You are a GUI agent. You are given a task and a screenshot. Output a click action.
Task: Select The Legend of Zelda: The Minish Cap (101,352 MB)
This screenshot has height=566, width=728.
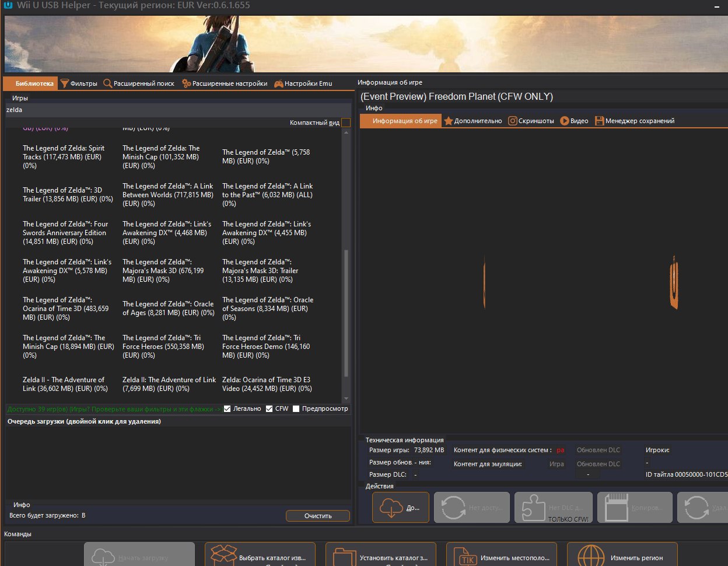(x=162, y=157)
